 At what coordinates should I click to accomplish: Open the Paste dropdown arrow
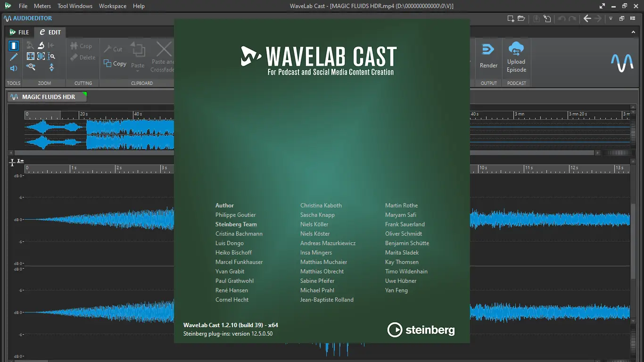pos(138,72)
